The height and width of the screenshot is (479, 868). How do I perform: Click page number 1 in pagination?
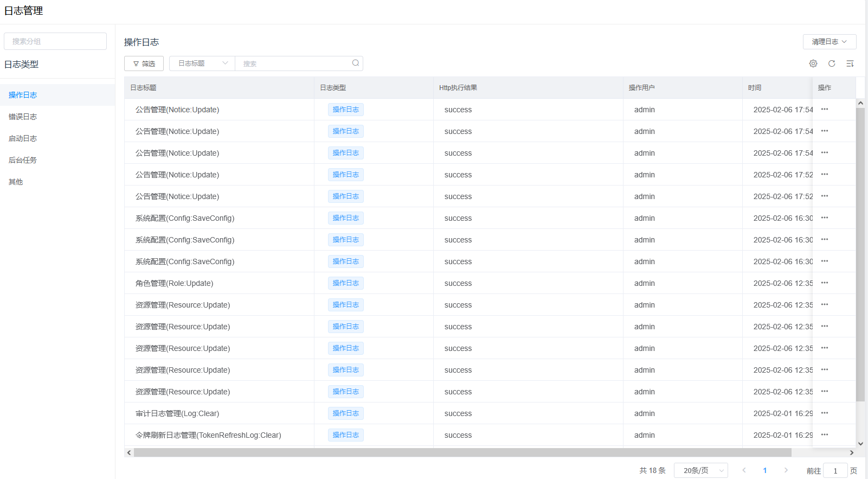765,470
